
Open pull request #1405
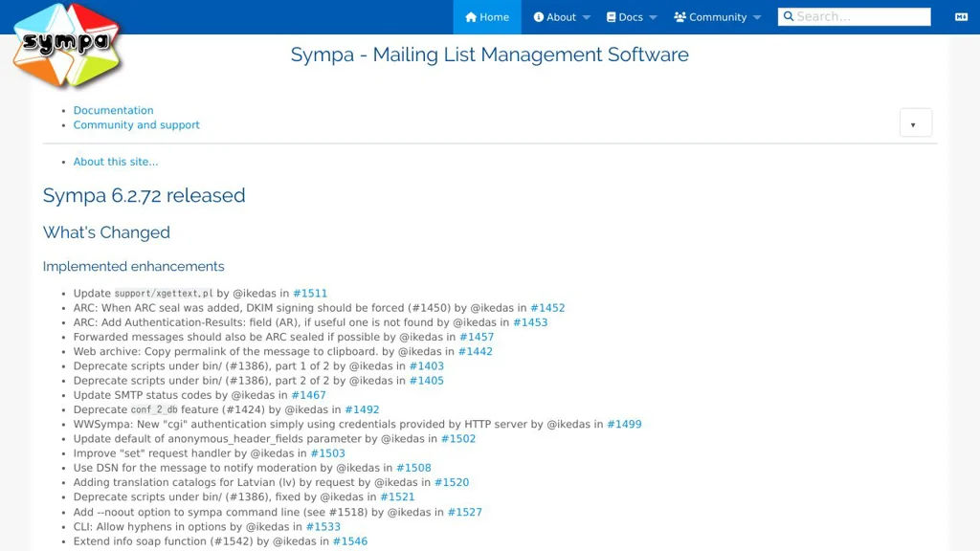[426, 381]
